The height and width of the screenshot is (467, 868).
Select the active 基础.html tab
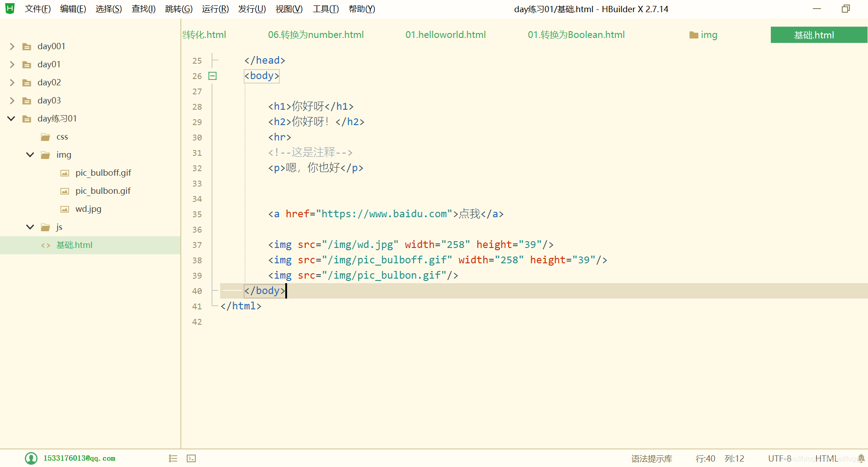pos(819,35)
